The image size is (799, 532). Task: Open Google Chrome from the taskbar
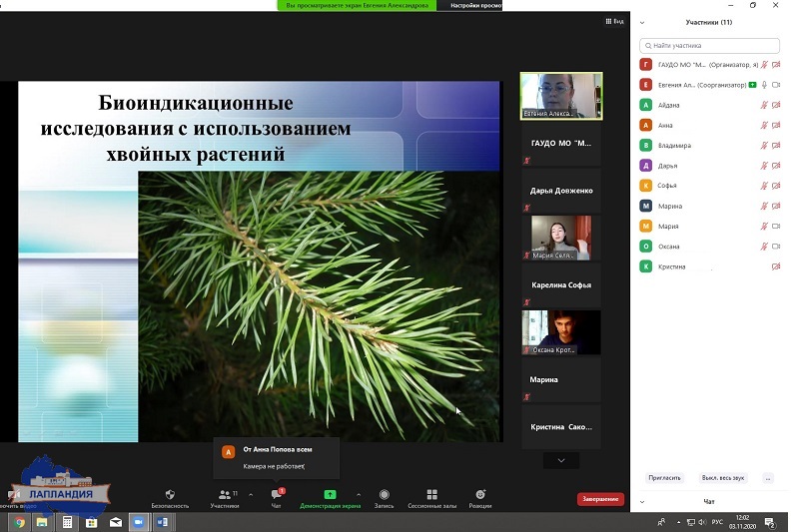pyautogui.click(x=19, y=522)
